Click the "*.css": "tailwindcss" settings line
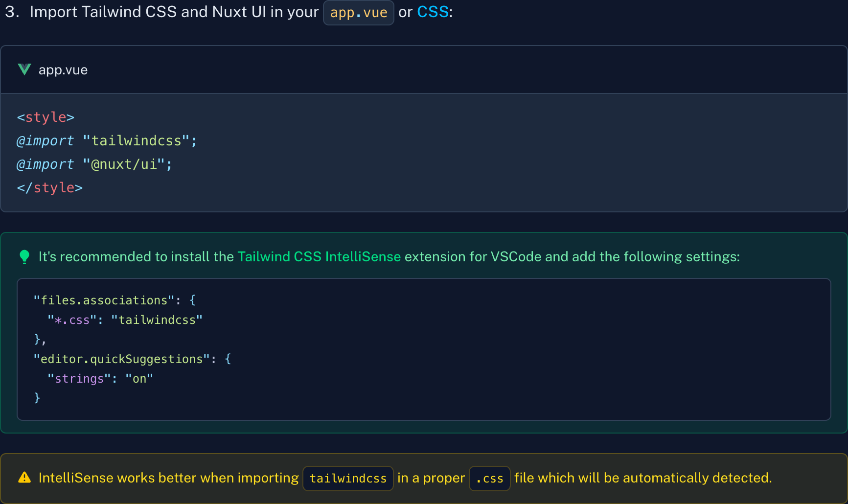The width and height of the screenshot is (848, 504). 125,320
